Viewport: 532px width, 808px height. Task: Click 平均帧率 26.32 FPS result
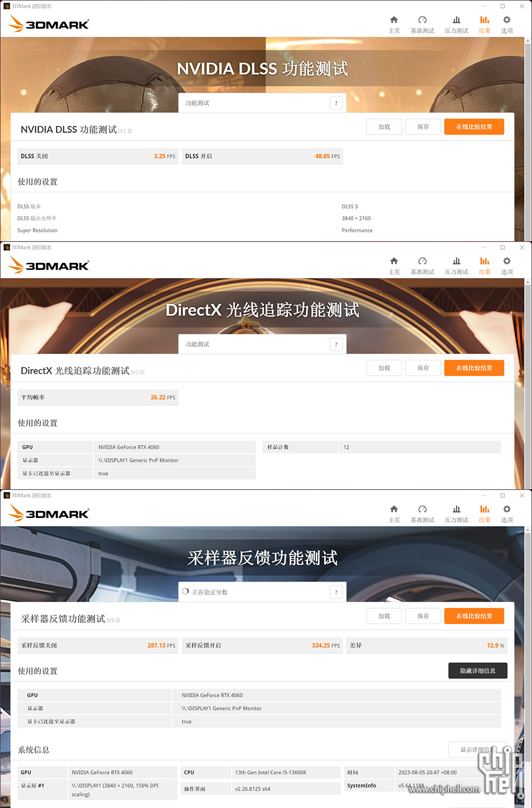click(98, 397)
